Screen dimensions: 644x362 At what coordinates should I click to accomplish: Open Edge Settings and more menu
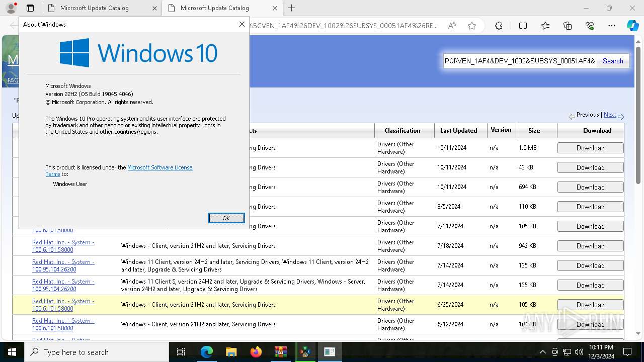[x=612, y=26]
